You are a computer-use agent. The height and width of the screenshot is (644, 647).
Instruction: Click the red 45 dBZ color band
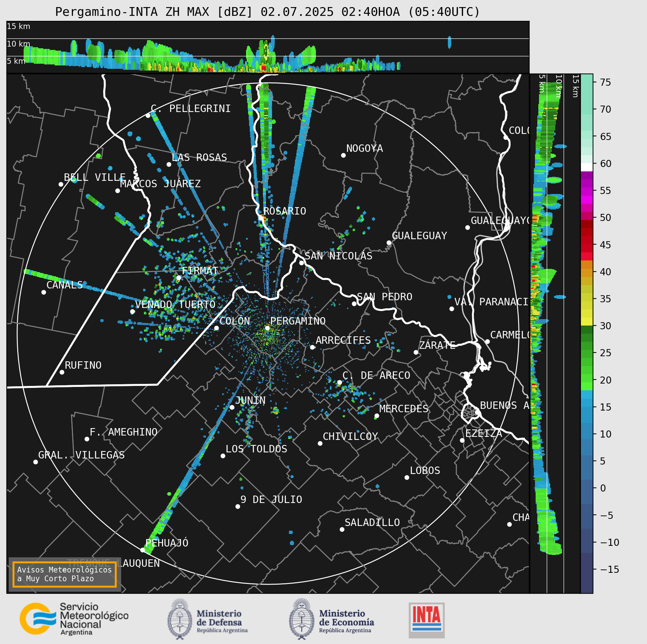click(587, 248)
